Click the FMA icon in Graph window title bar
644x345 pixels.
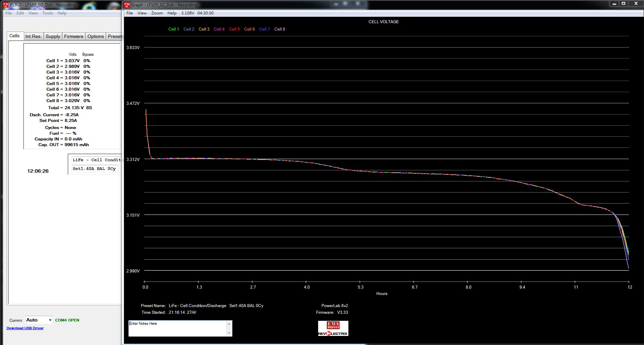pyautogui.click(x=127, y=5)
